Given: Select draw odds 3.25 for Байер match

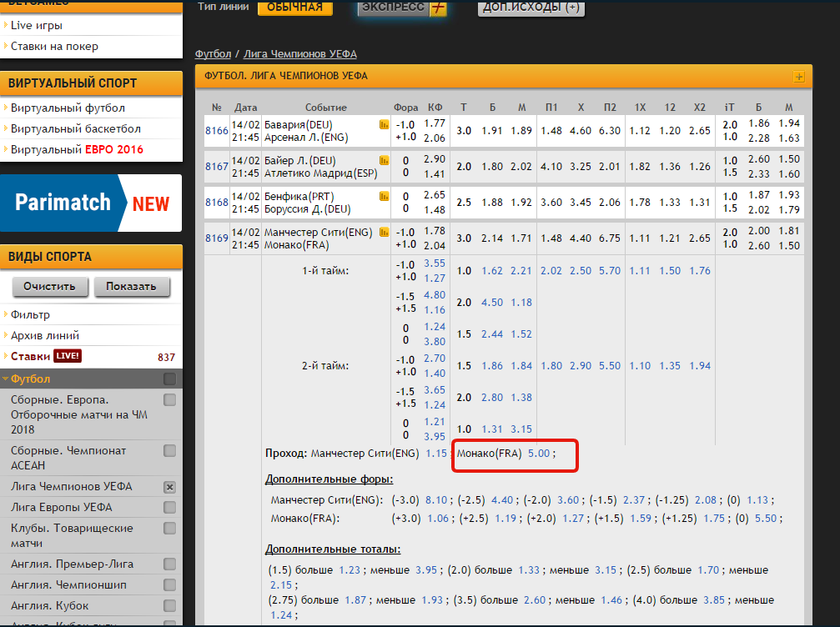Looking at the screenshot, I should point(581,167).
